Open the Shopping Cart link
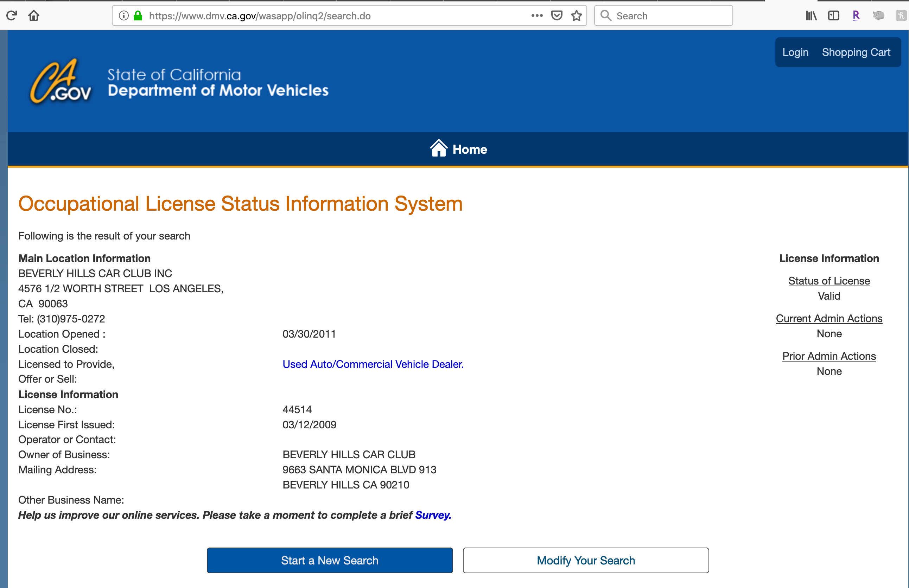This screenshot has height=588, width=909. pos(856,52)
